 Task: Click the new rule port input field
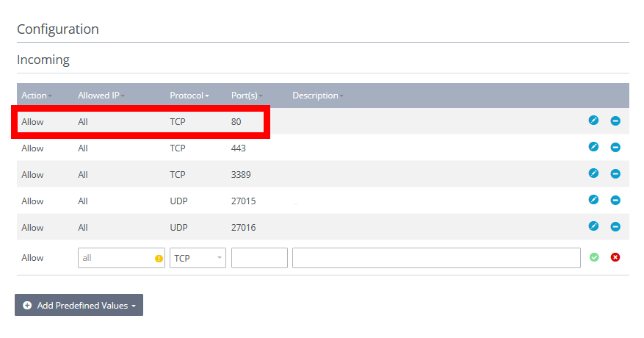pyautogui.click(x=259, y=258)
